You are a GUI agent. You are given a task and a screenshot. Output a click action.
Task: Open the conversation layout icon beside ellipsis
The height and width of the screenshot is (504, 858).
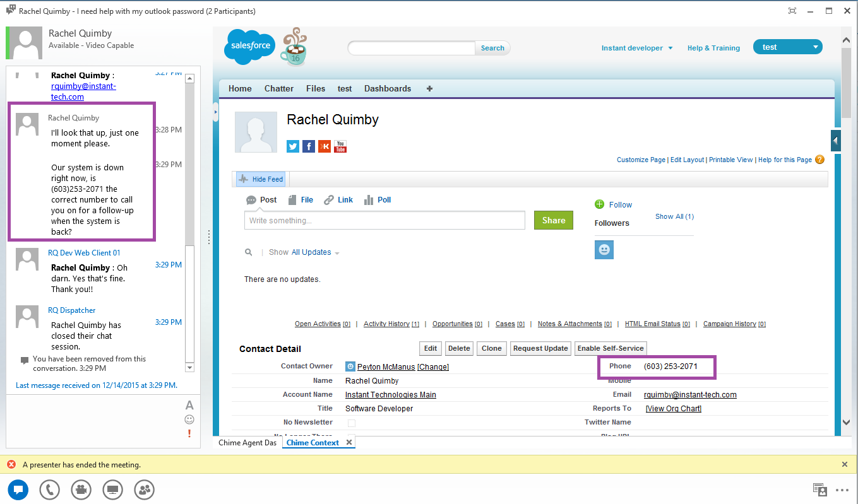[x=820, y=489]
